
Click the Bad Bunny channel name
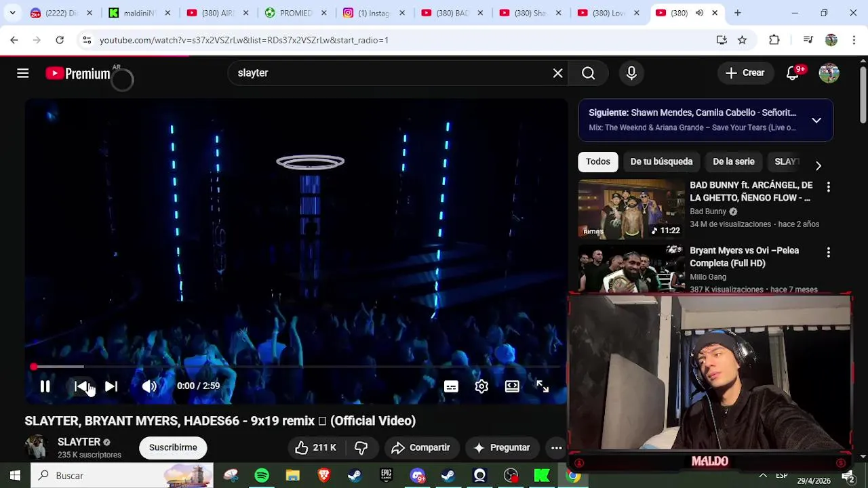click(x=708, y=211)
